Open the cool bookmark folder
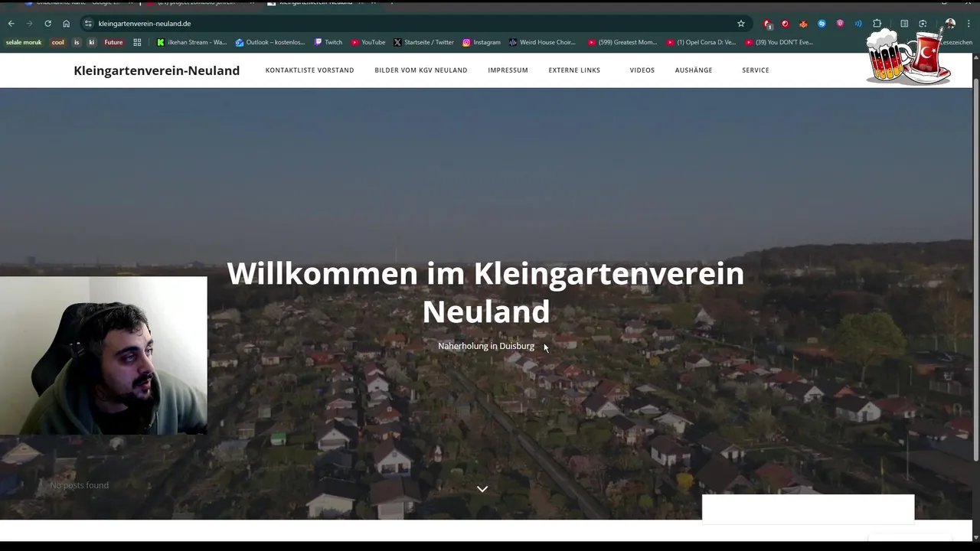This screenshot has height=551, width=980. pyautogui.click(x=58, y=42)
